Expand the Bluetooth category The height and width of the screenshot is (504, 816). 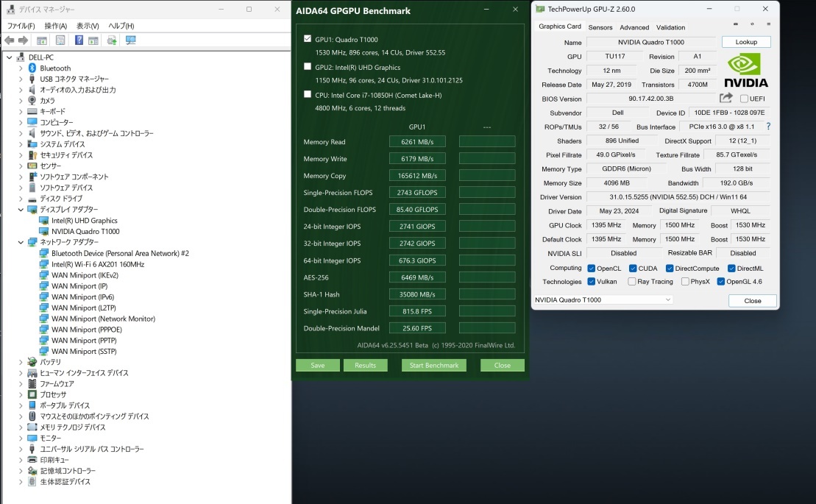tap(21, 68)
